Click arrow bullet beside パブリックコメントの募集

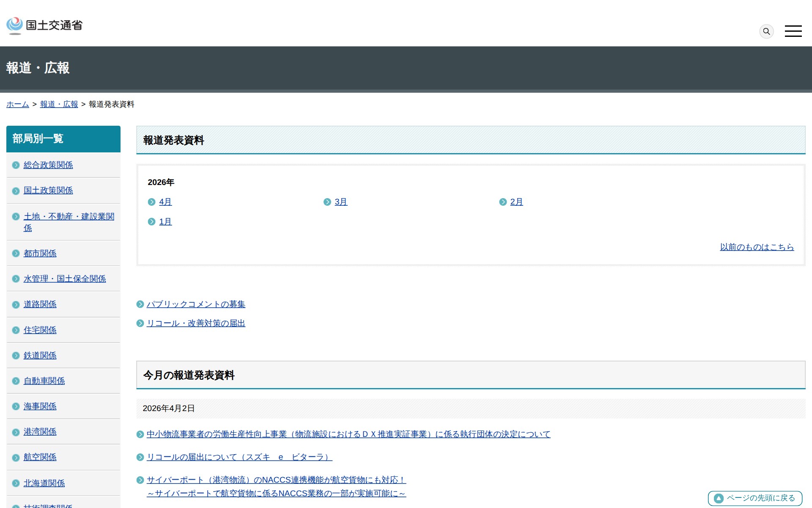click(140, 304)
